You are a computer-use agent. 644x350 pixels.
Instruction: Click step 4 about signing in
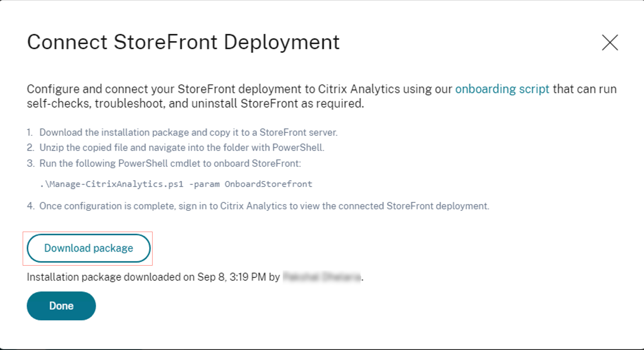[x=264, y=206]
